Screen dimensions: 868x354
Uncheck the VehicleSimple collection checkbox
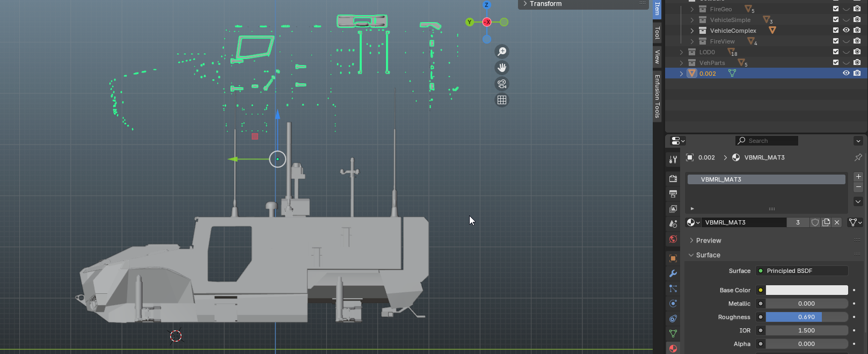836,20
